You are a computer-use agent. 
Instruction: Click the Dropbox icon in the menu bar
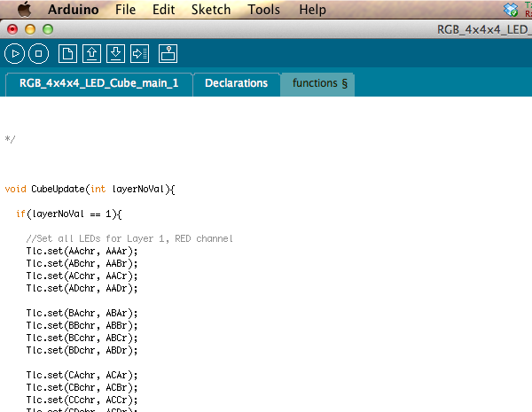(511, 10)
